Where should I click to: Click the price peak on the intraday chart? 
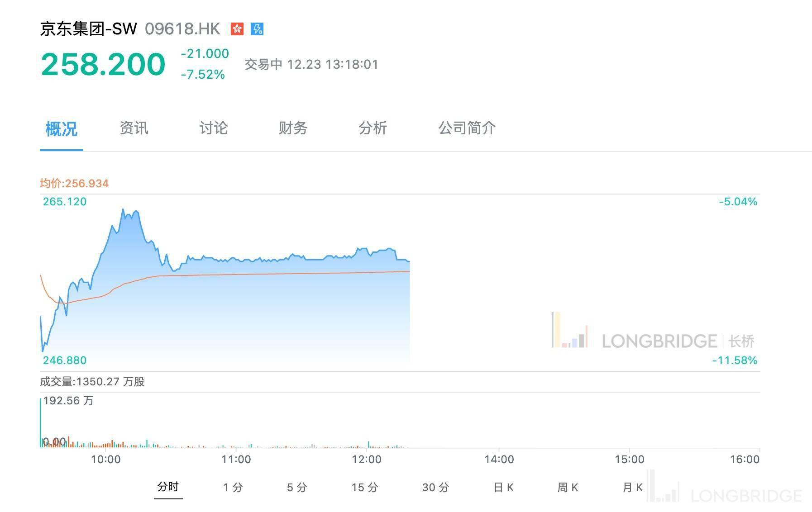click(123, 209)
